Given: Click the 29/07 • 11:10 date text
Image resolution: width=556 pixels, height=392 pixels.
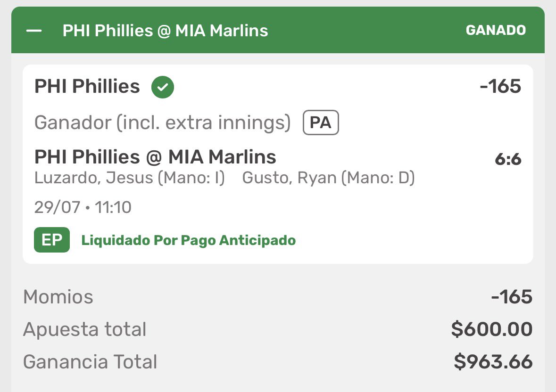Looking at the screenshot, I should [83, 207].
